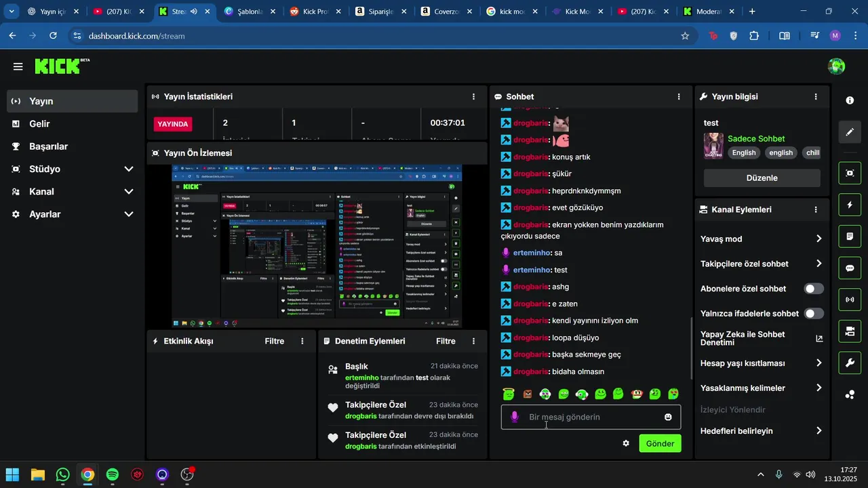Toggle the camera channel actions icon in the right sidebar
868x488 pixels.
pyautogui.click(x=850, y=331)
